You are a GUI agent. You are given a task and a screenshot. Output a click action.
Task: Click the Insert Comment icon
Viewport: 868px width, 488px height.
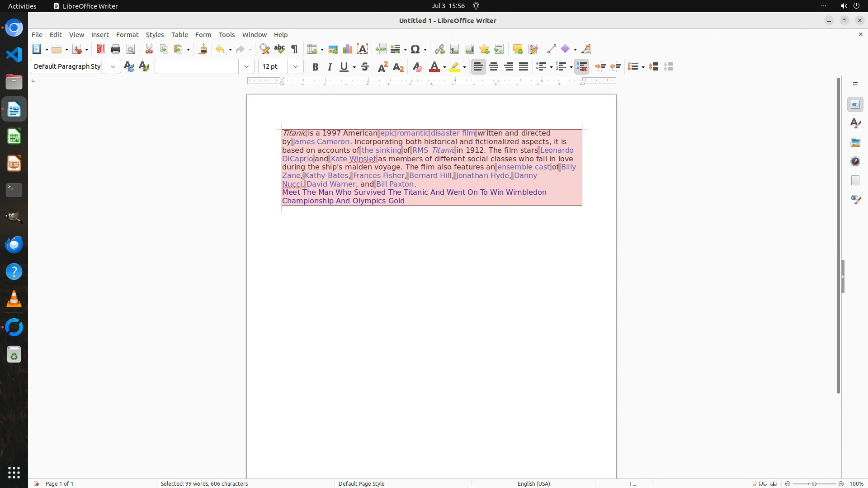518,49
